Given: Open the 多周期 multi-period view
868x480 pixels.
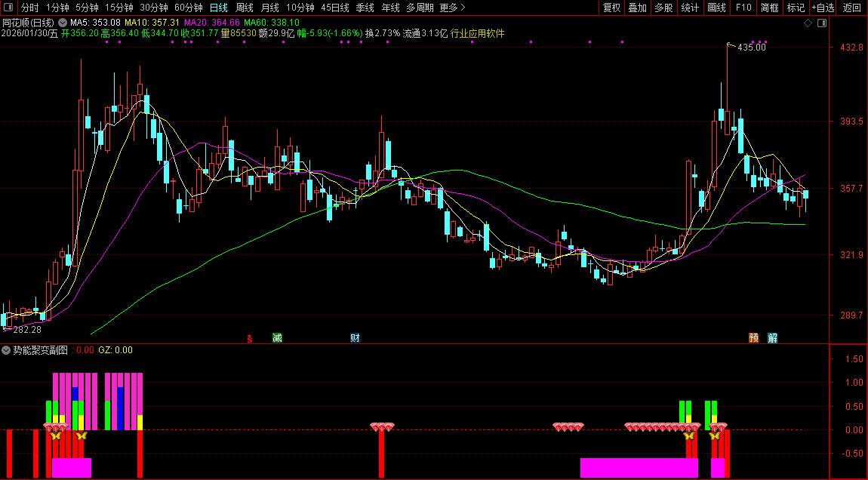Looking at the screenshot, I should tap(420, 8).
